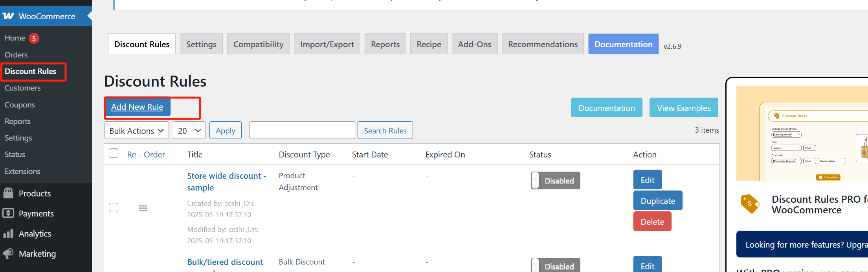
Task: Open Reports in the sidebar menu
Action: (x=18, y=121)
